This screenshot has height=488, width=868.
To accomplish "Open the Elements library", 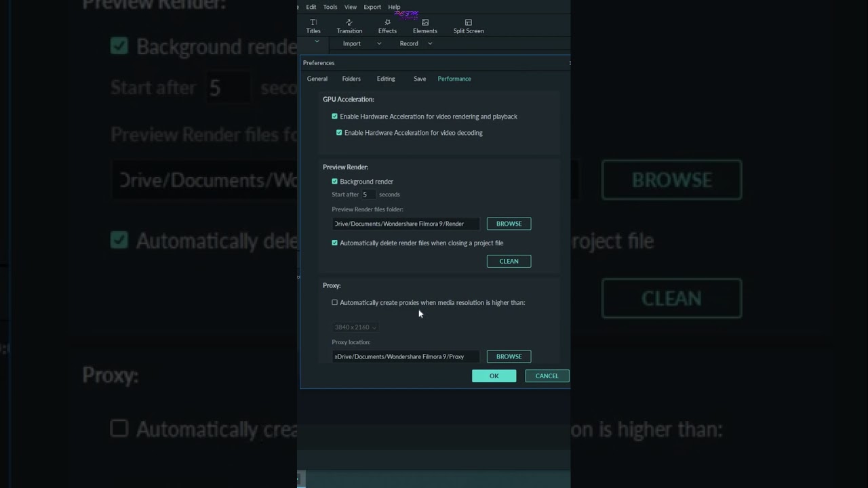I will 425,26.
